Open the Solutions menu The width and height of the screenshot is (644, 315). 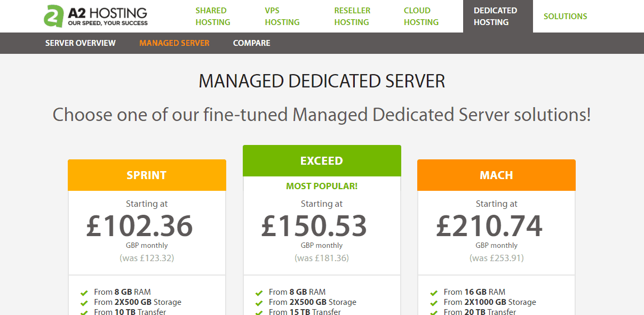click(566, 16)
